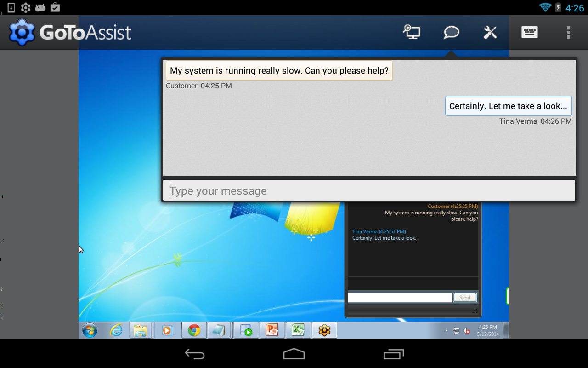Screen dimensions: 588x368
Task: Tap the Android Recent apps button
Action: (394, 354)
